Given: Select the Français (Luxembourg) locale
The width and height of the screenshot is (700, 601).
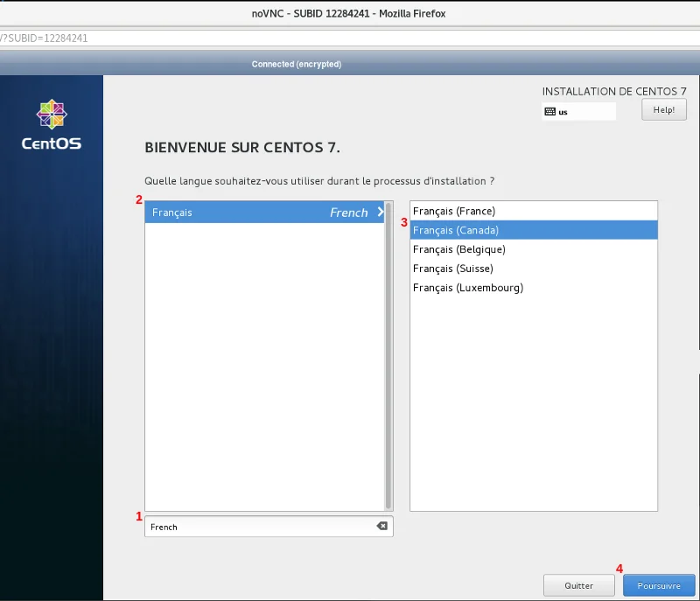Looking at the screenshot, I should [x=490, y=288].
